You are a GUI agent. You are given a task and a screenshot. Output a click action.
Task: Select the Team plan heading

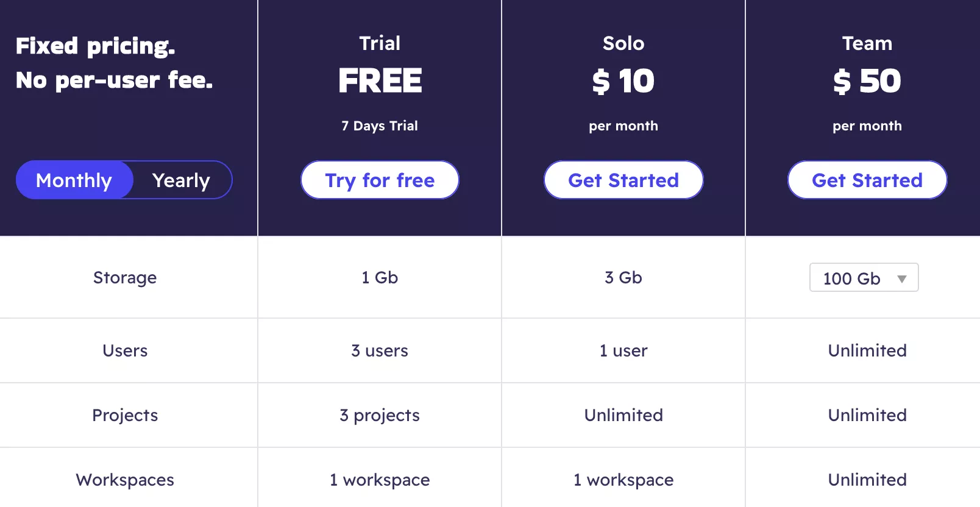coord(867,43)
